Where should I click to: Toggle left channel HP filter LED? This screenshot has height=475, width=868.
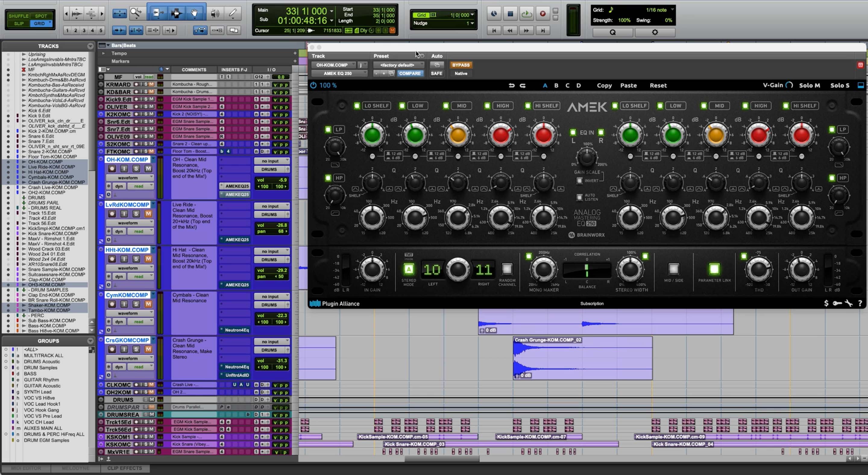(328, 178)
